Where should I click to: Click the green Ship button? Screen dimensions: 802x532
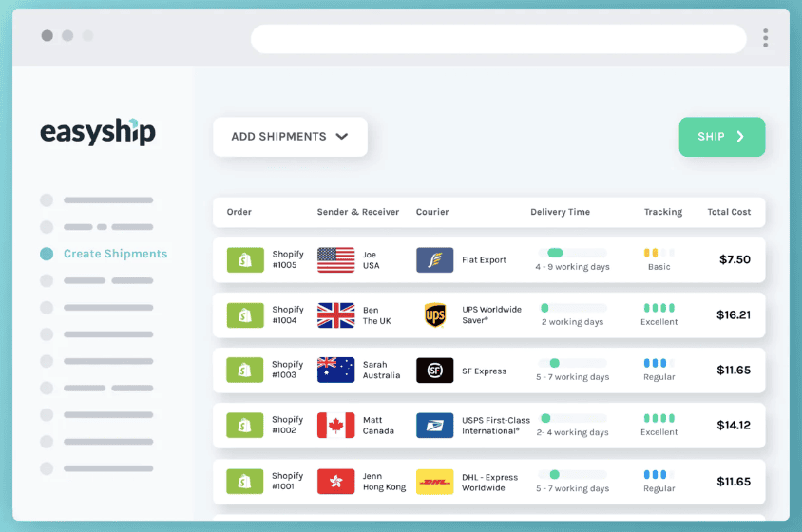721,137
